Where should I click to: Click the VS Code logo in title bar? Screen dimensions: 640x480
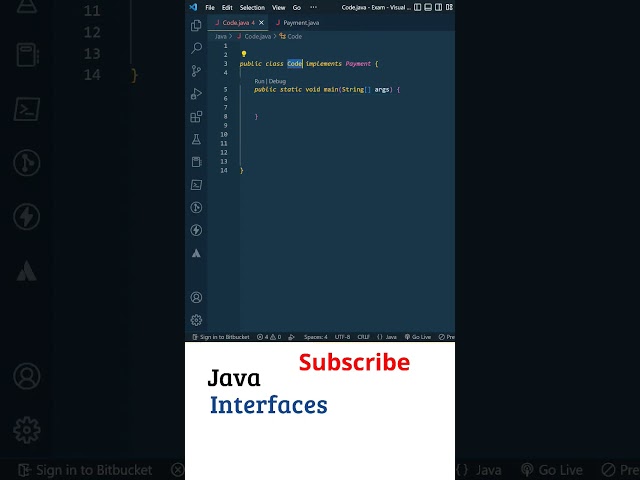193,7
